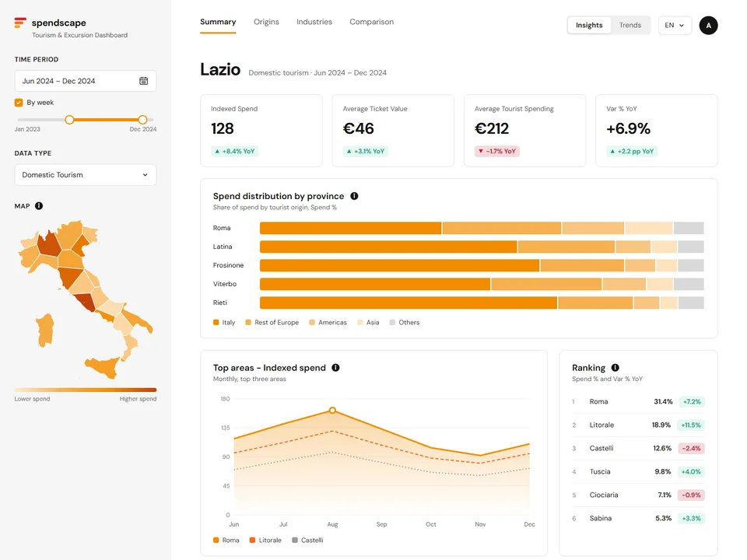Click the Rieti stacked bar
747x560 pixels.
482,303
